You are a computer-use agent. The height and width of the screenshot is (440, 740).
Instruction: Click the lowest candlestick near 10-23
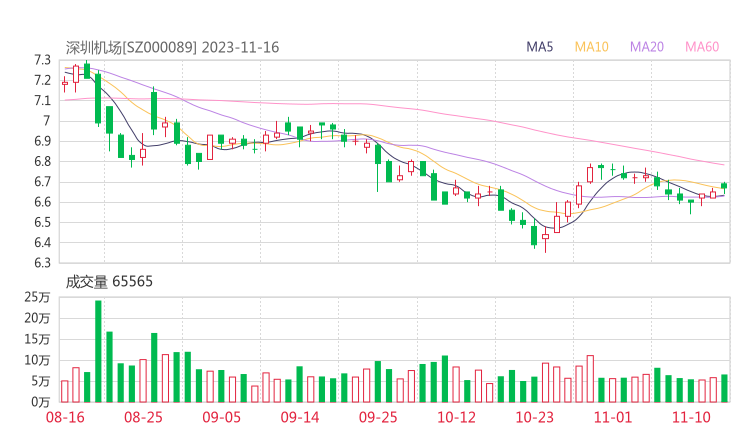(546, 239)
